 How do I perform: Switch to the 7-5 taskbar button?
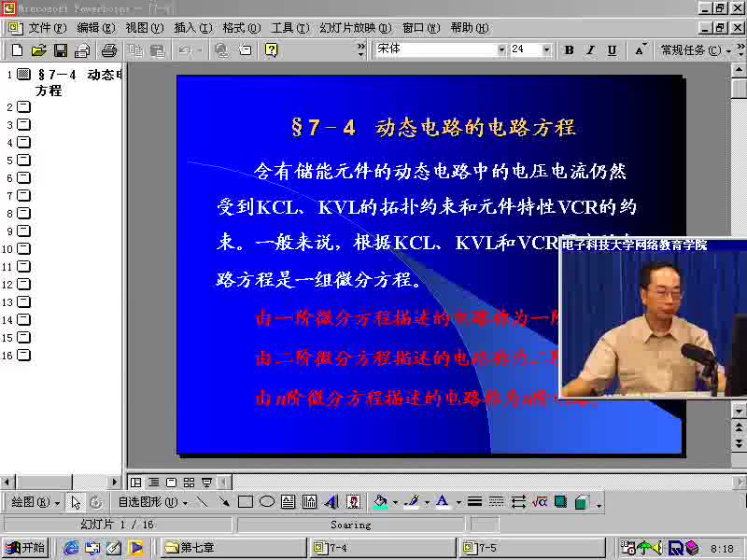(531, 548)
